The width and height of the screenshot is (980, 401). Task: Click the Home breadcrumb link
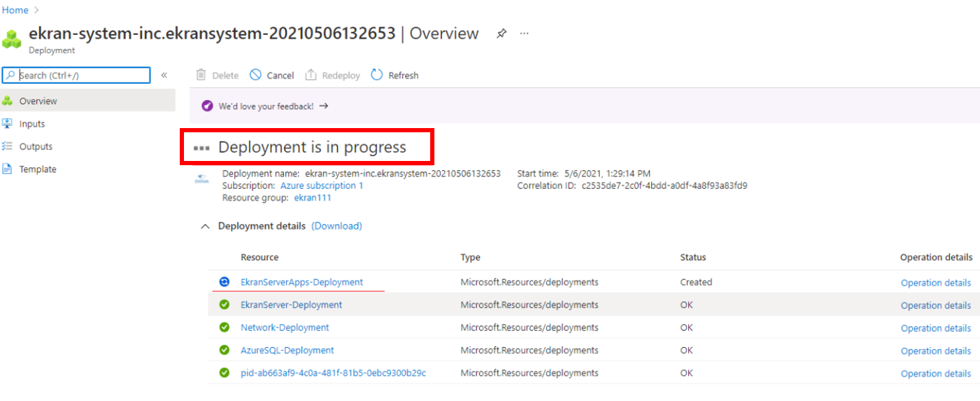click(15, 10)
